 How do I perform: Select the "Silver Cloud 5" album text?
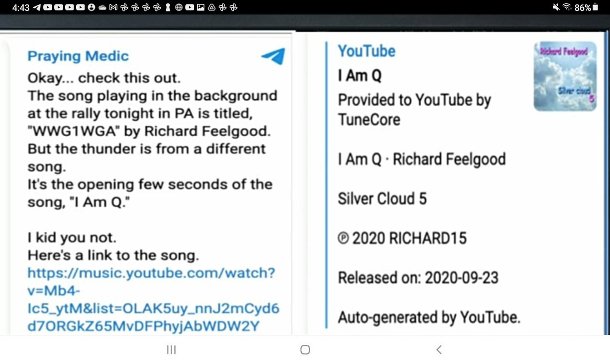coord(382,199)
